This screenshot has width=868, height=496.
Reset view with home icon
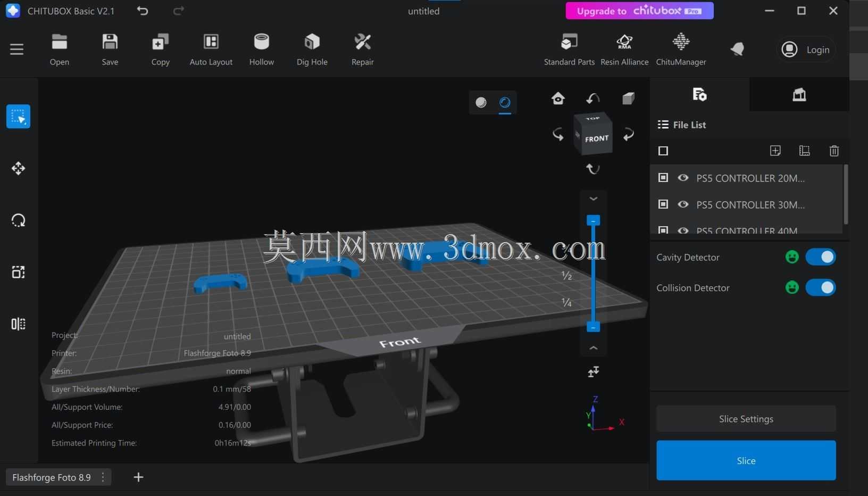point(558,98)
